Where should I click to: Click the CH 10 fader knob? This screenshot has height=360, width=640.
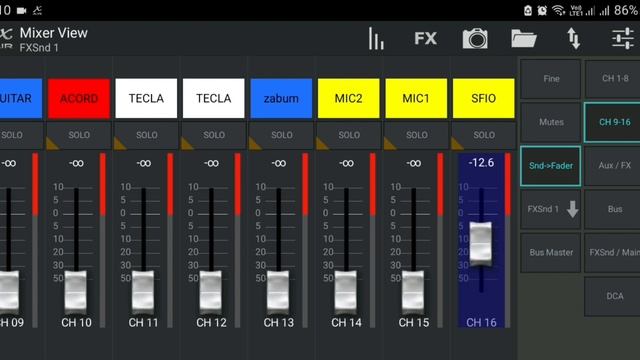[76, 292]
